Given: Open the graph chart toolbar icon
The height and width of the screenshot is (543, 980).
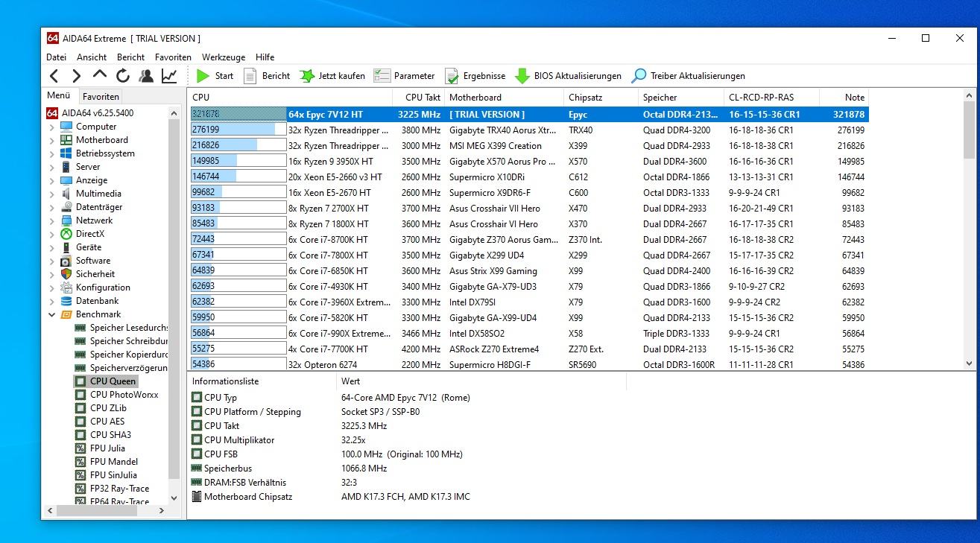Looking at the screenshot, I should click(169, 76).
